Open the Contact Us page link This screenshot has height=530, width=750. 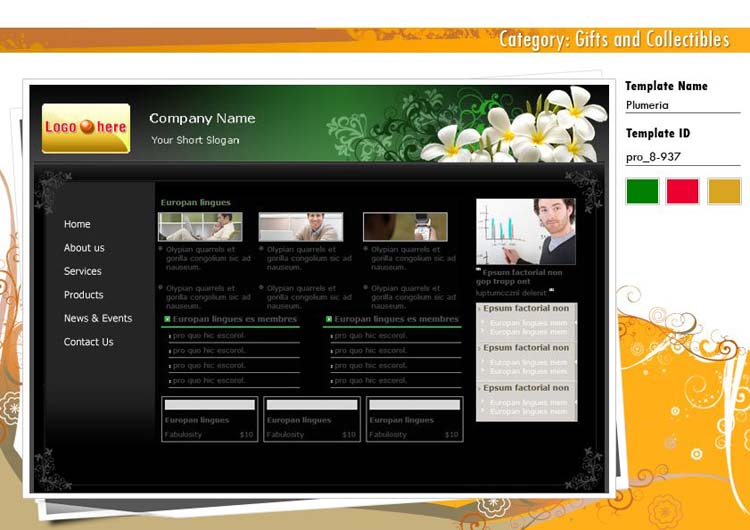point(89,342)
